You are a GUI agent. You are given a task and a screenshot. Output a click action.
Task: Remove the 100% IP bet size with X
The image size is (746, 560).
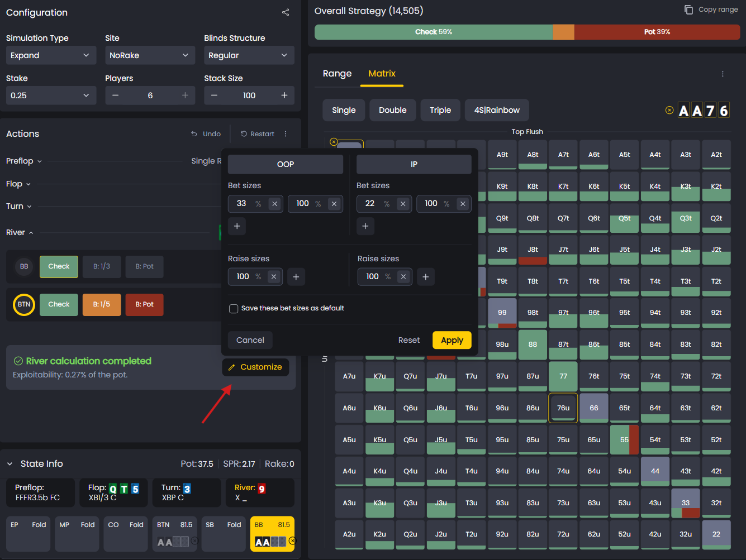pos(463,204)
